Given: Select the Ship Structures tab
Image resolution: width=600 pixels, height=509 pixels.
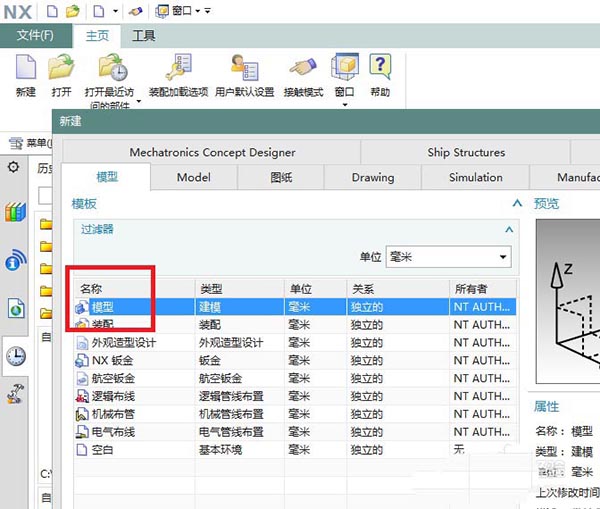Looking at the screenshot, I should click(x=466, y=152).
